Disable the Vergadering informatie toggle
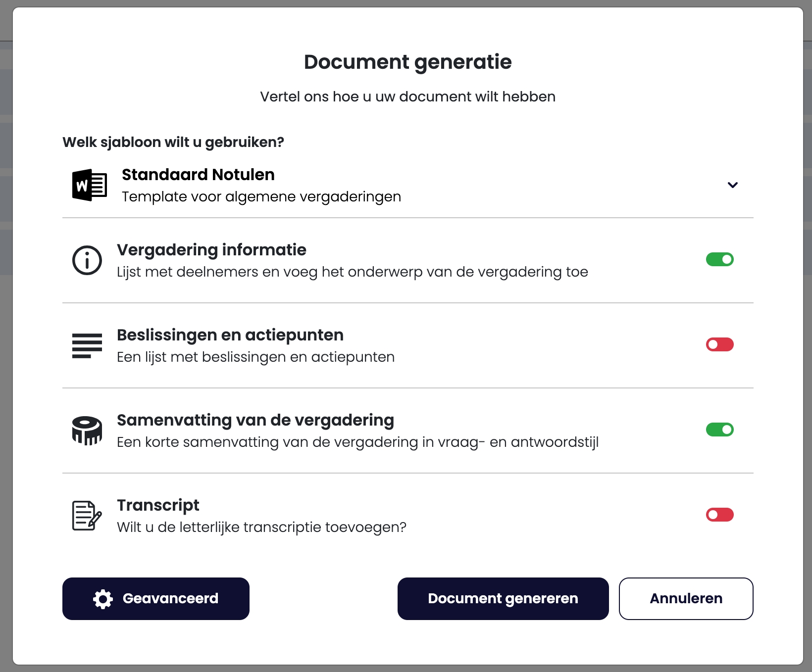Image resolution: width=812 pixels, height=672 pixels. pos(719,259)
